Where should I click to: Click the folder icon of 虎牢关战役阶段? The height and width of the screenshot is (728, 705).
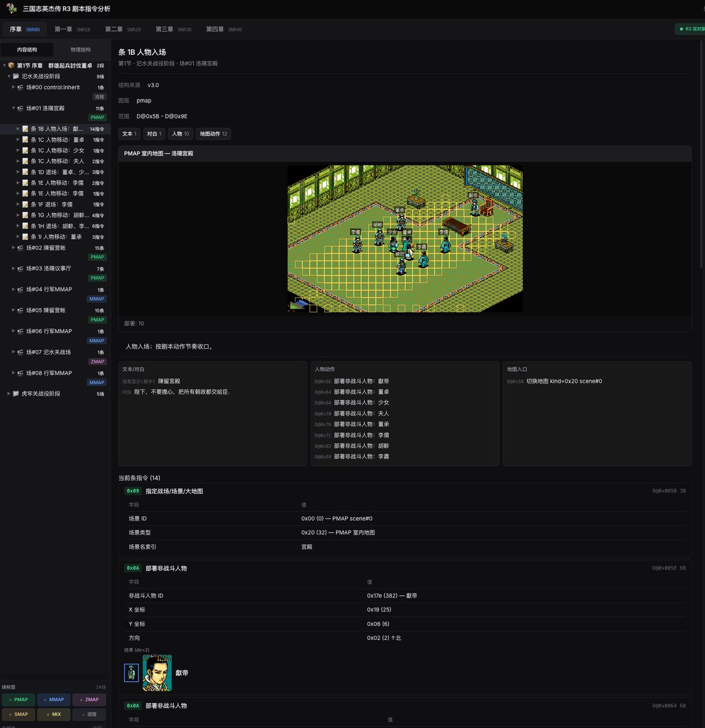pos(16,394)
